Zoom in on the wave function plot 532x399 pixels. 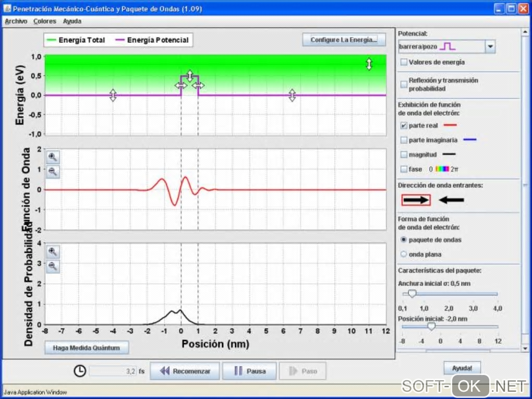point(53,157)
